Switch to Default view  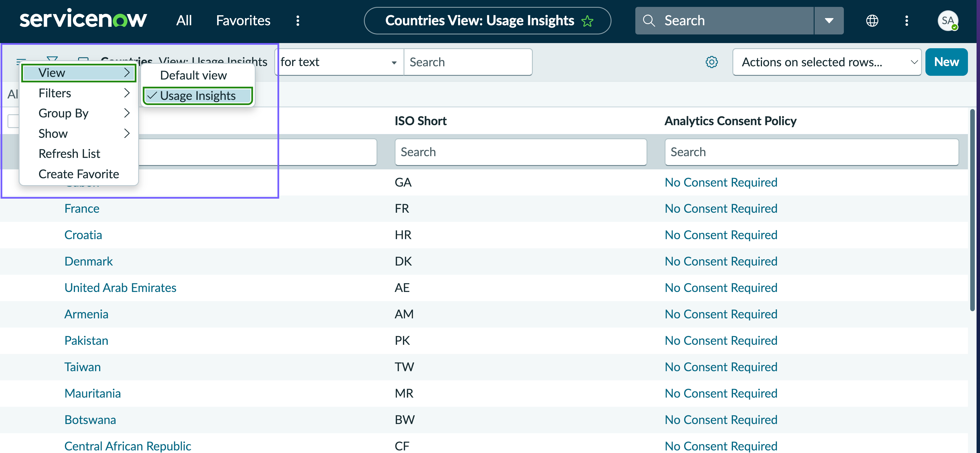(x=197, y=75)
